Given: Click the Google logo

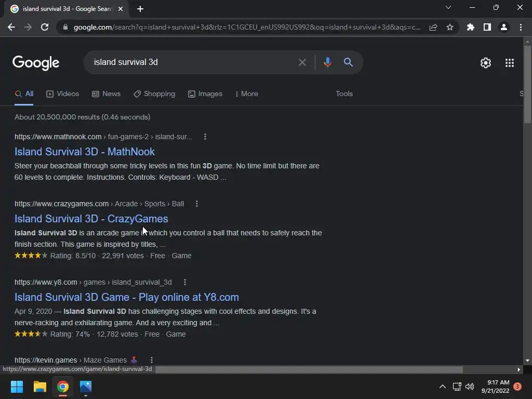Looking at the screenshot, I should coord(36,63).
